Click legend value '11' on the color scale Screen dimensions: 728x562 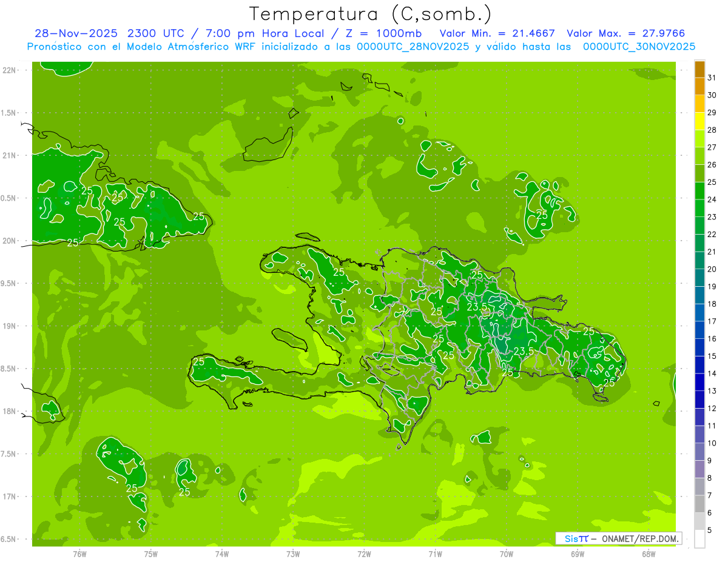coord(712,426)
